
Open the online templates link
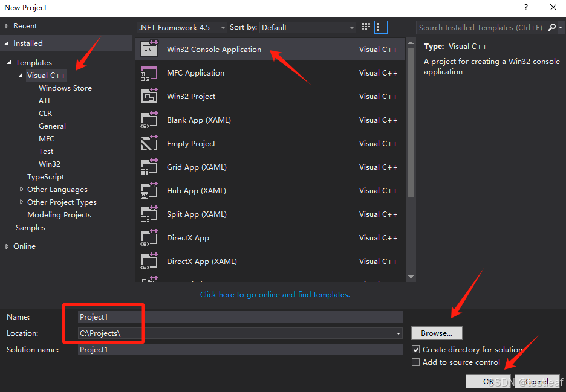tap(275, 294)
